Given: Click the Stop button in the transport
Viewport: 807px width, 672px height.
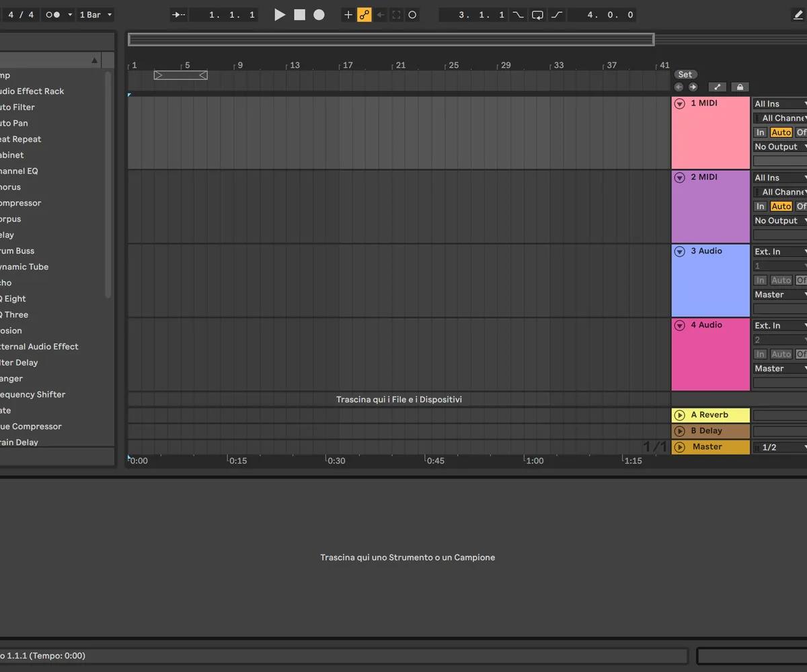Looking at the screenshot, I should coord(299,15).
